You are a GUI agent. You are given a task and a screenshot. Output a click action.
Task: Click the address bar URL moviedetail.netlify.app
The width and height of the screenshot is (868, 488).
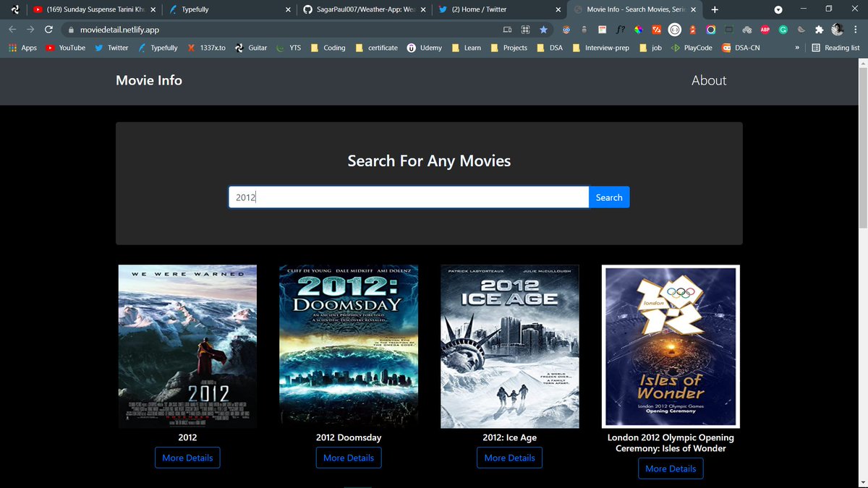pos(119,30)
